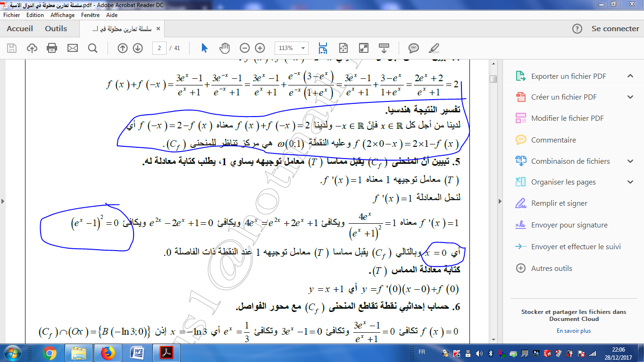The width and height of the screenshot is (644, 362).
Task: Click Se connecter to sign in
Action: click(615, 29)
